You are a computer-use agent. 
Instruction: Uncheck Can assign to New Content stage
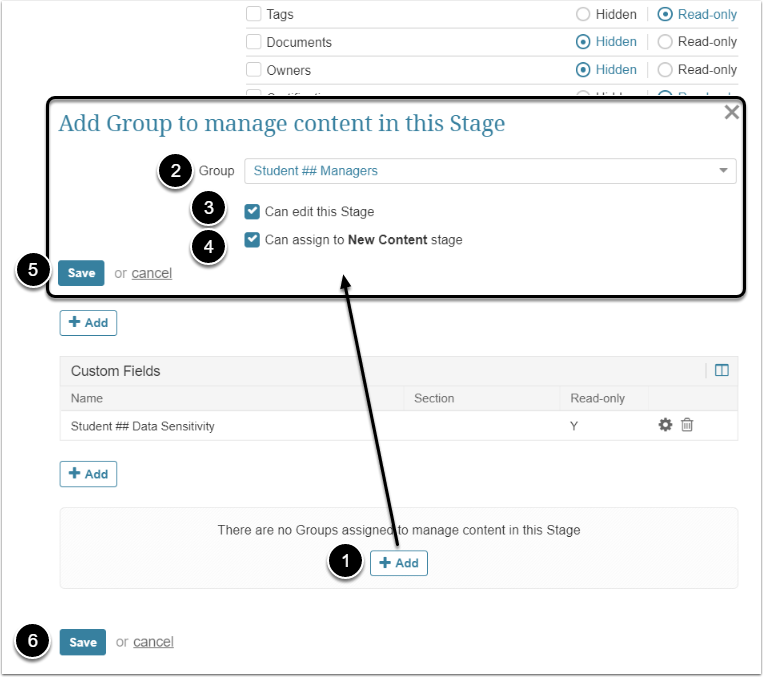[253, 240]
